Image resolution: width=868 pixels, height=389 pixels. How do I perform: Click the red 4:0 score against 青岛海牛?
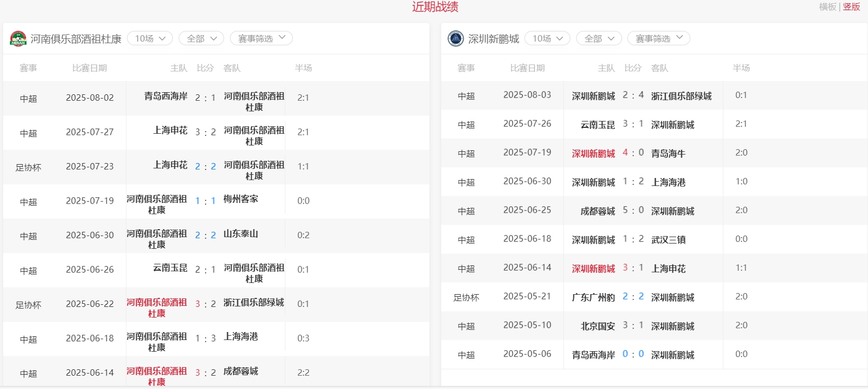coord(633,153)
